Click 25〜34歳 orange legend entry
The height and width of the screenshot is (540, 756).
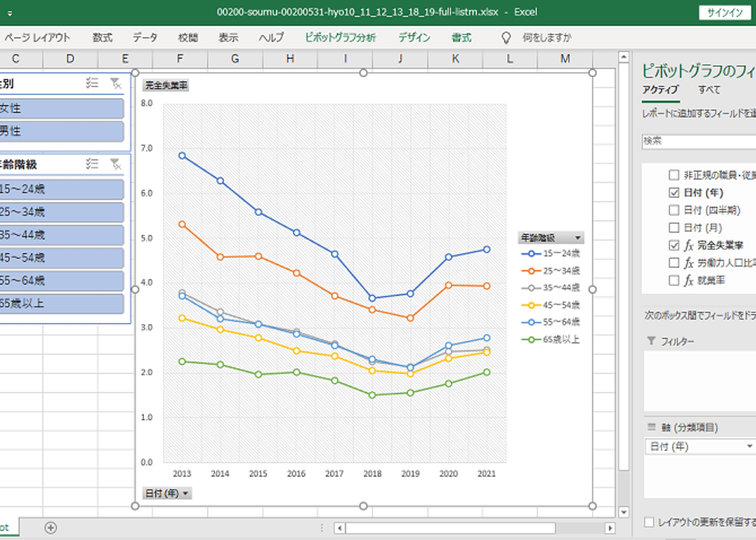point(551,271)
